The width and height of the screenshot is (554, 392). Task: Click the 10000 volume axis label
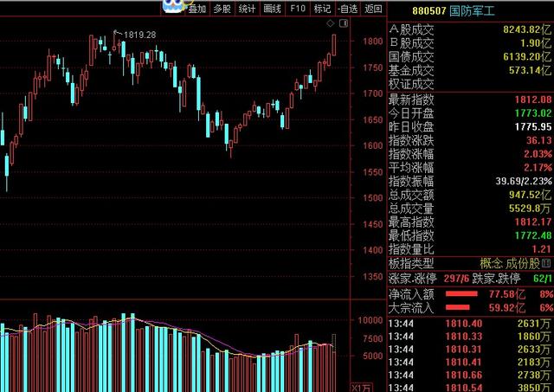tap(370, 320)
